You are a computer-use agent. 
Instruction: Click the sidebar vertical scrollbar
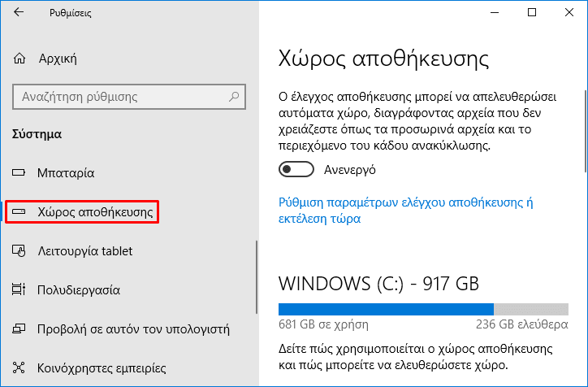(257, 277)
